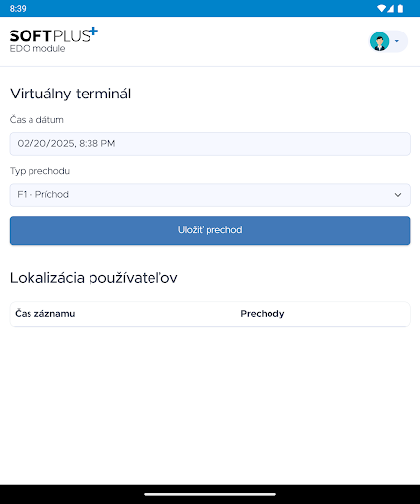Tap the 8:39 clock in status bar
Image resolution: width=420 pixels, height=504 pixels.
tap(18, 8)
